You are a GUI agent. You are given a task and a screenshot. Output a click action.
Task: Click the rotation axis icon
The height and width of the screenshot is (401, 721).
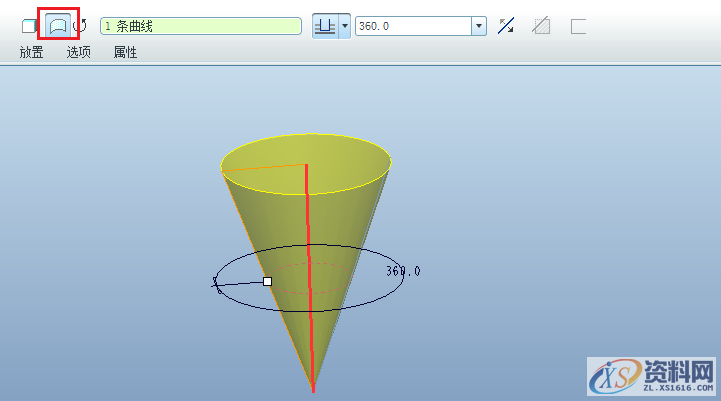82,26
